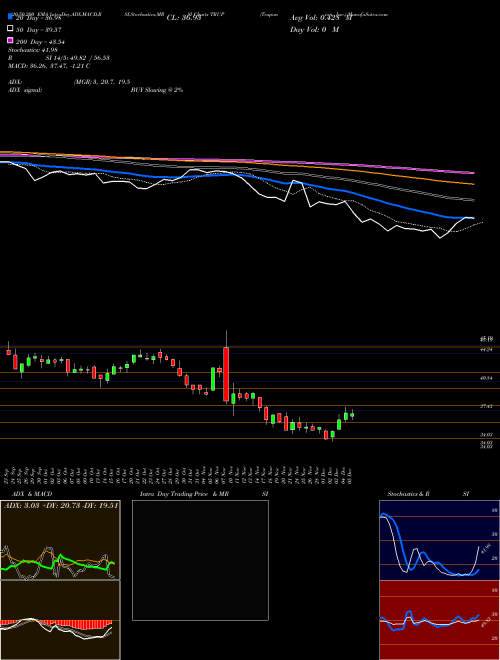Click the 44.24 price axis label
The image size is (500, 660).
pos(486,350)
